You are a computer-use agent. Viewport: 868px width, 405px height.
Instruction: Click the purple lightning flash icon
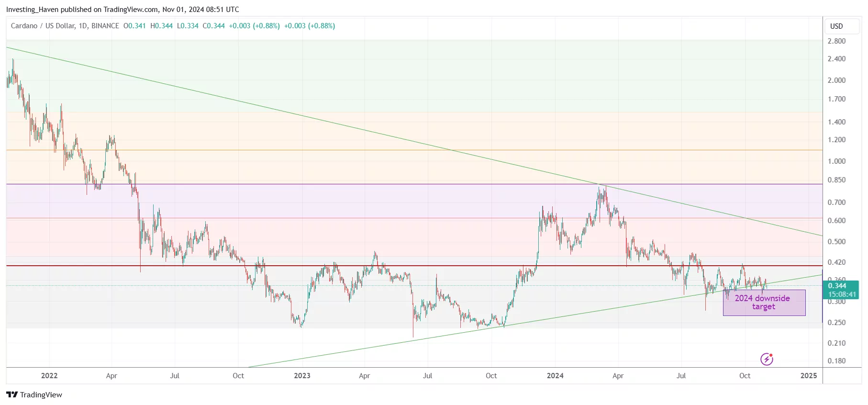click(767, 359)
